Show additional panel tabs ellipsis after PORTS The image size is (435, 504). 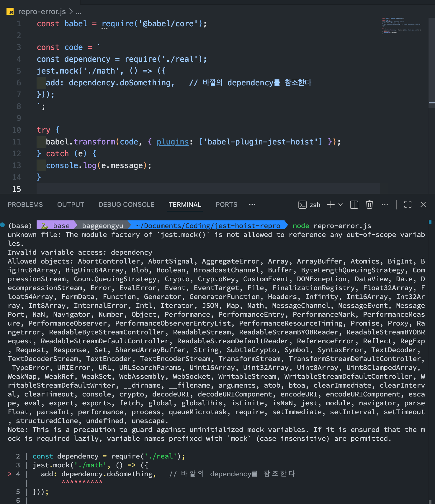tap(252, 204)
